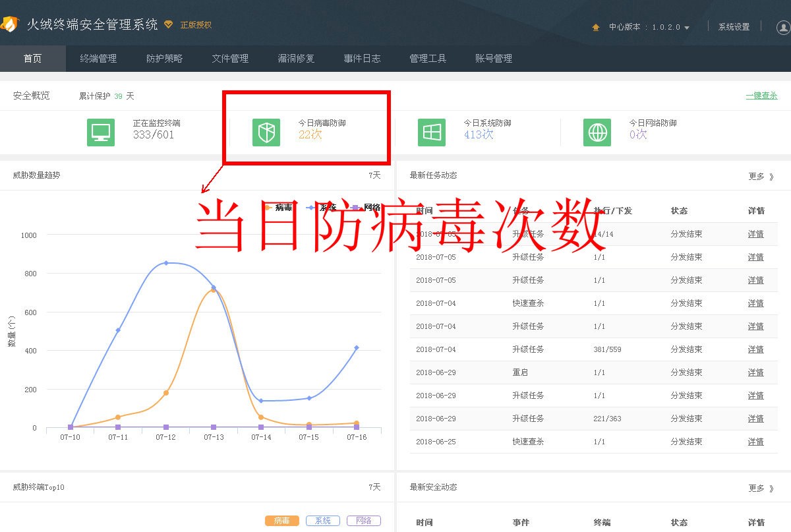791x532 pixels.
Task: Select the 漏洞修复 tab
Action: (x=296, y=59)
